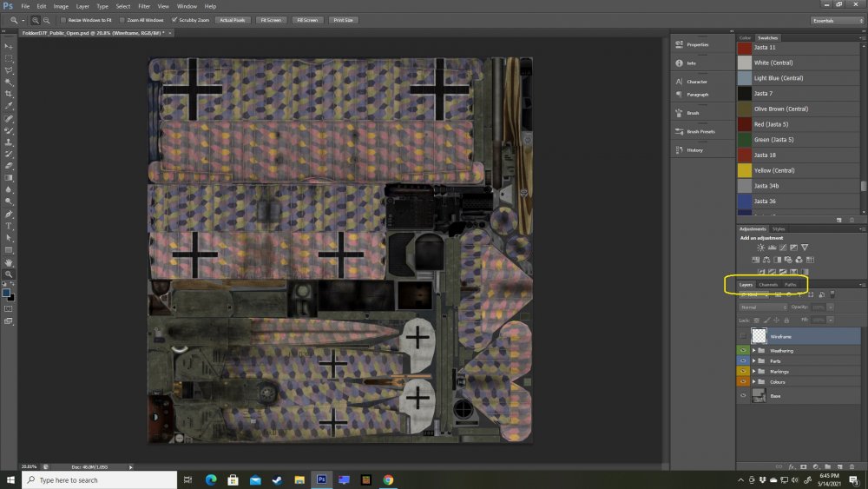Screen dimensions: 868x489
Task: Select the Rectangular Marquee tool
Action: tap(9, 58)
